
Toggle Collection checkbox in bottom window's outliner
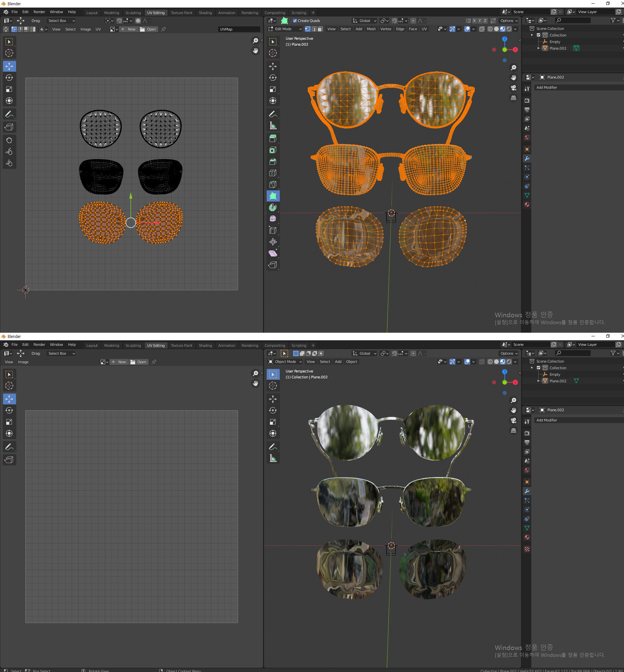(x=539, y=368)
